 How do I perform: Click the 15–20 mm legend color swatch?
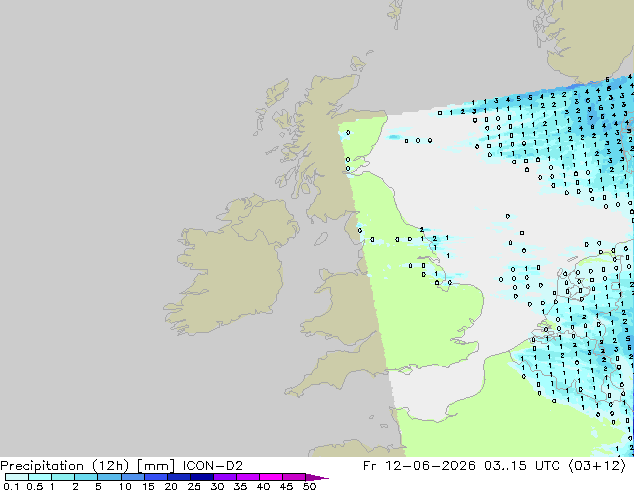[156, 477]
